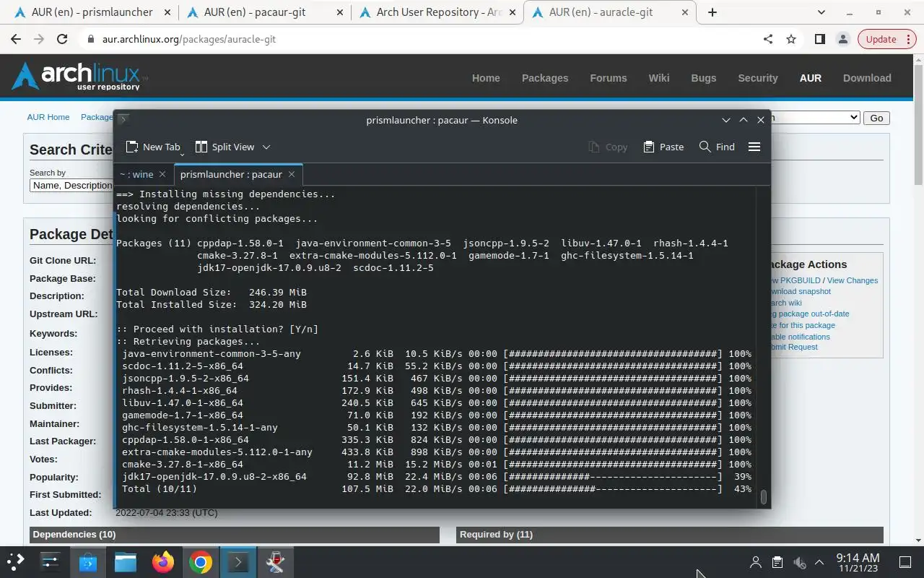Image resolution: width=924 pixels, height=578 pixels.
Task: Reload the browser page
Action: pyautogui.click(x=62, y=39)
